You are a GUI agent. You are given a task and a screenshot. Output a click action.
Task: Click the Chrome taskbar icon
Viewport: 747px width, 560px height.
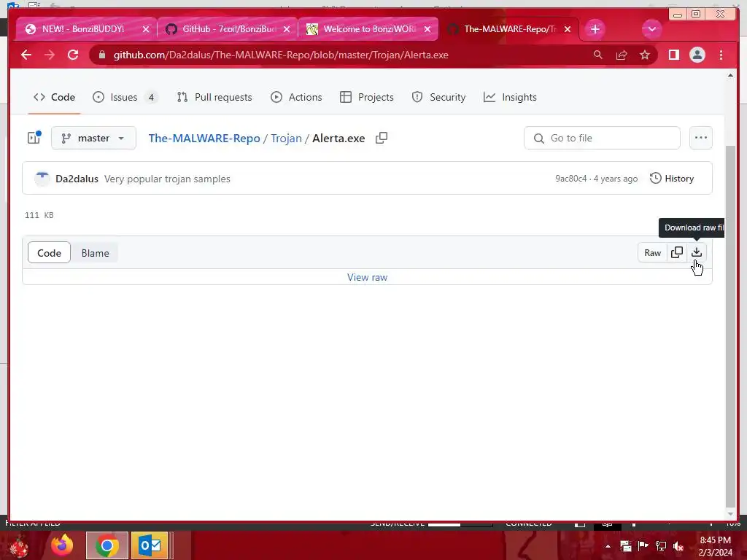click(107, 545)
